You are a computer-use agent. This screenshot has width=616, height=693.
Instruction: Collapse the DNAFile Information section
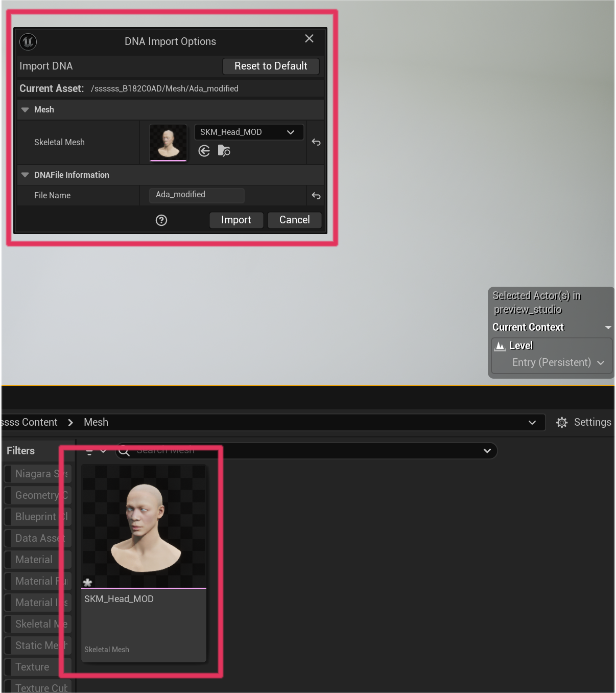(25, 175)
